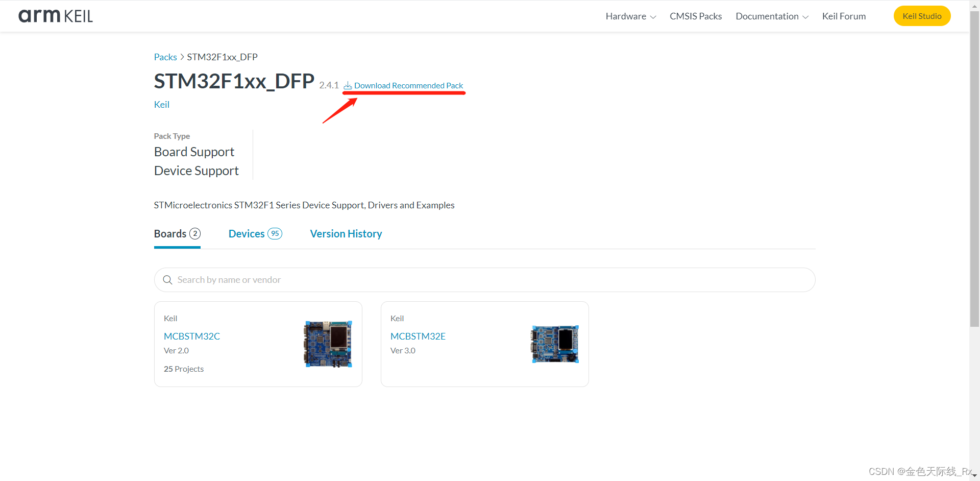980x481 pixels.
Task: Open the MCBSTM32E board link
Action: click(x=418, y=336)
